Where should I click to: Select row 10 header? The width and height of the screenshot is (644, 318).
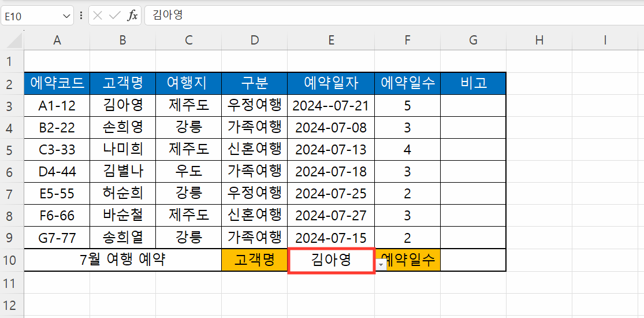[12, 260]
